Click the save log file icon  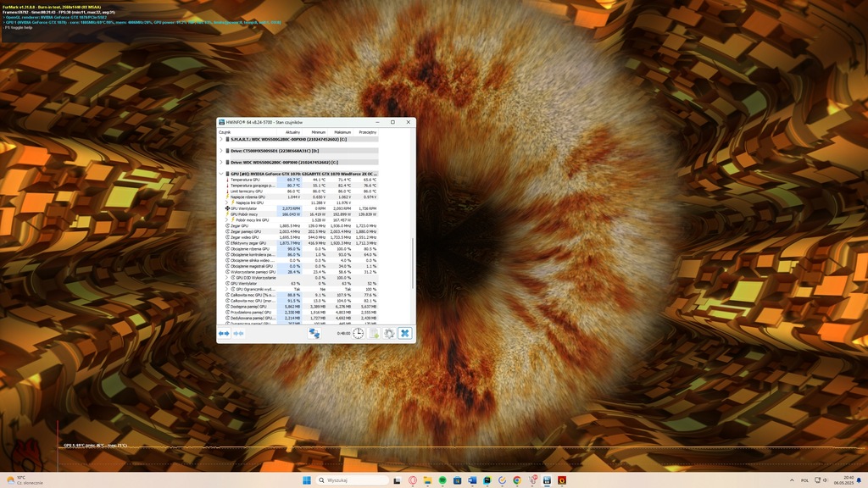point(374,334)
